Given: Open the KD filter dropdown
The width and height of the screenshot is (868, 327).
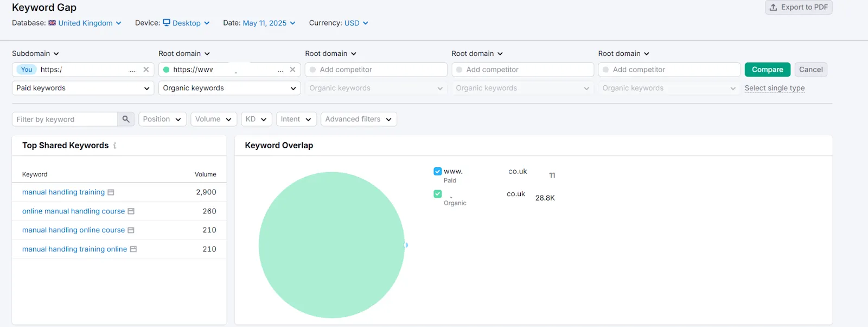Looking at the screenshot, I should [x=256, y=119].
